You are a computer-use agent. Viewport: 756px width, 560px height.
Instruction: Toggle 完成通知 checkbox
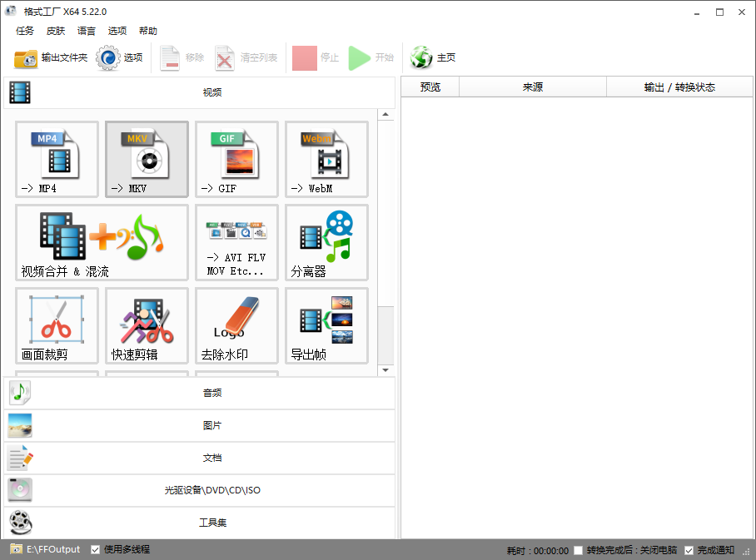point(689,550)
